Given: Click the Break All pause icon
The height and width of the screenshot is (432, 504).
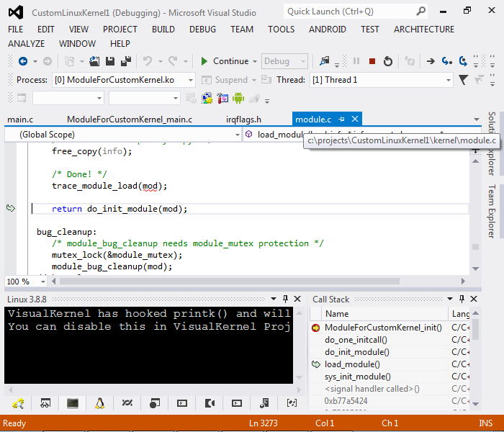Looking at the screenshot, I should tap(356, 61).
